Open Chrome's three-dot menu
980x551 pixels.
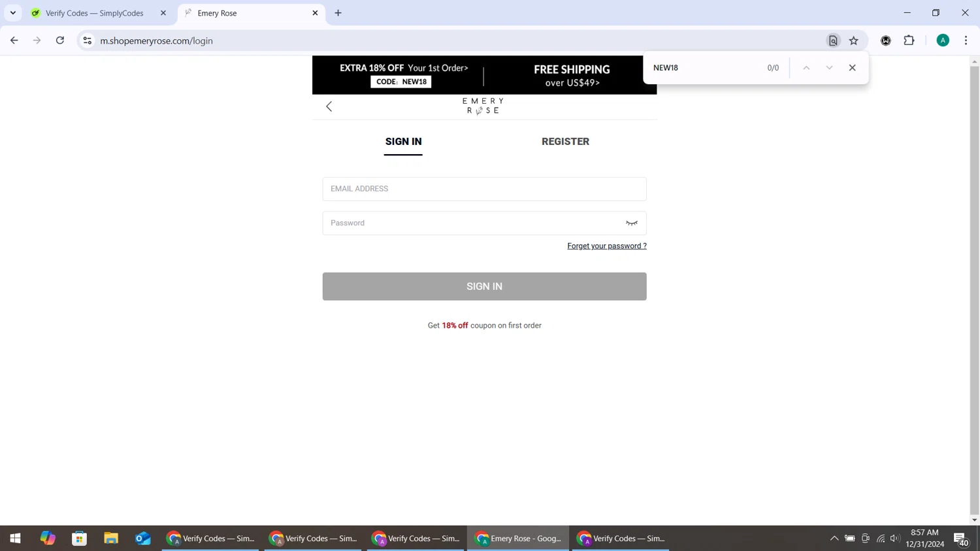click(x=966, y=40)
